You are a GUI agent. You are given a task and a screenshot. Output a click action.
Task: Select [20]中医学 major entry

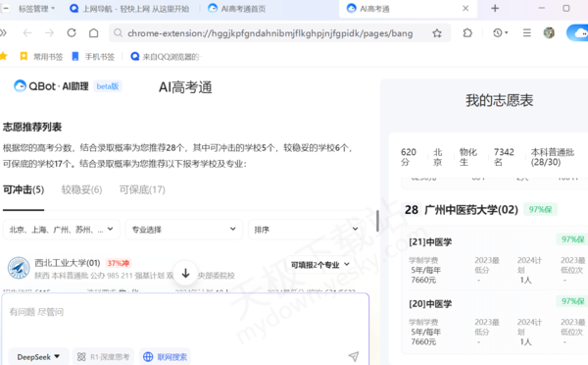(x=430, y=304)
